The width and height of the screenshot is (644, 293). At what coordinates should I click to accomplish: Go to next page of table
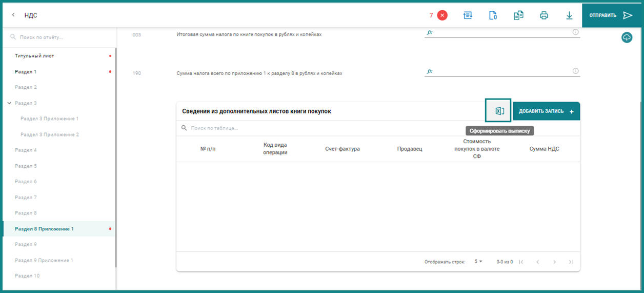point(554,262)
